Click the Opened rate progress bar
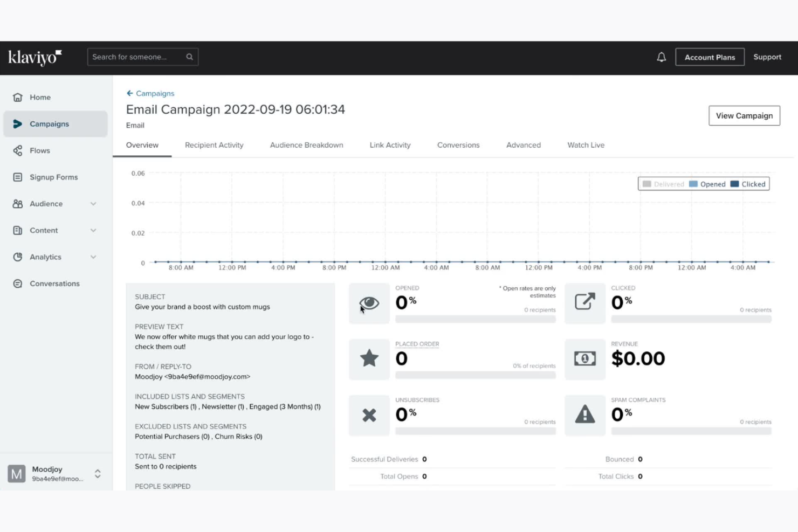The image size is (798, 532). (476, 319)
